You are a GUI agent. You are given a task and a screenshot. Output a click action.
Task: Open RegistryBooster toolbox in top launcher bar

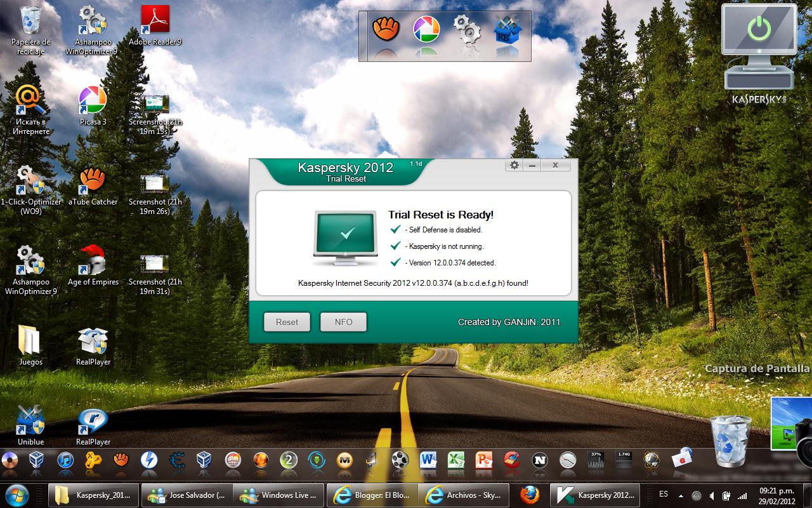507,29
